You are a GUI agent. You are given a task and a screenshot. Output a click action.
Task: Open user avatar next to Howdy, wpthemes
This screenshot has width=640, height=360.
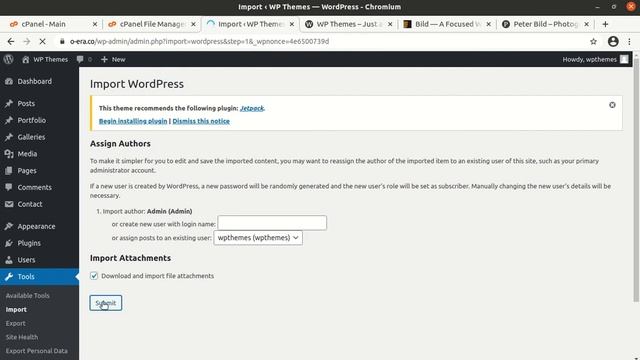(624, 59)
